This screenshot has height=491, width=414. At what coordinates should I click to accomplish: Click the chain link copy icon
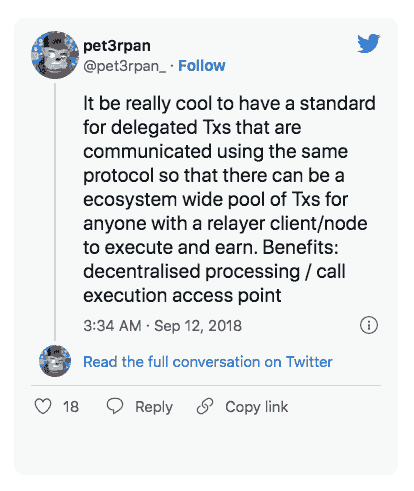click(205, 406)
